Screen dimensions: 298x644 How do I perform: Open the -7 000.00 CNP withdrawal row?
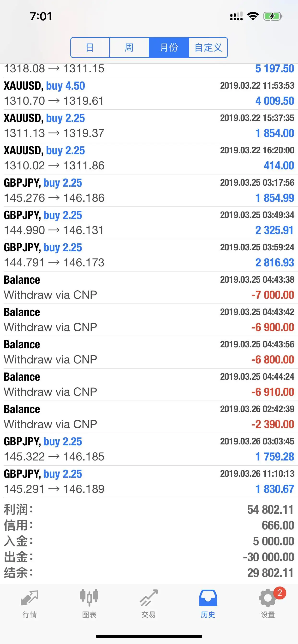[149, 287]
